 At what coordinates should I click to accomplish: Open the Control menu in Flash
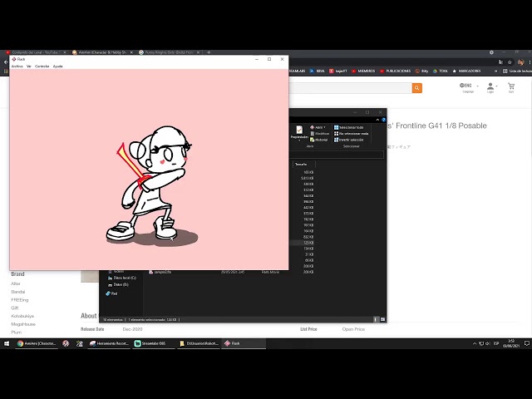(42, 66)
